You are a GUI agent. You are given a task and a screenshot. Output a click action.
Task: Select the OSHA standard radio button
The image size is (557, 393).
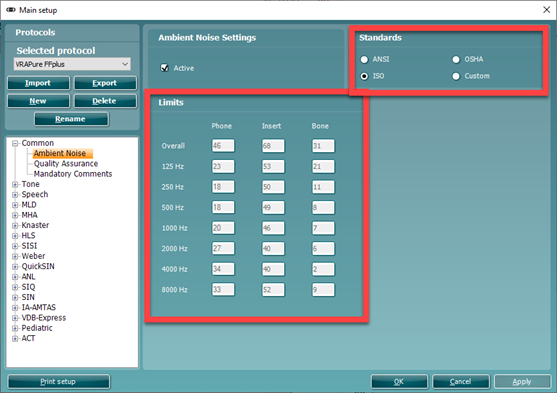pos(456,59)
